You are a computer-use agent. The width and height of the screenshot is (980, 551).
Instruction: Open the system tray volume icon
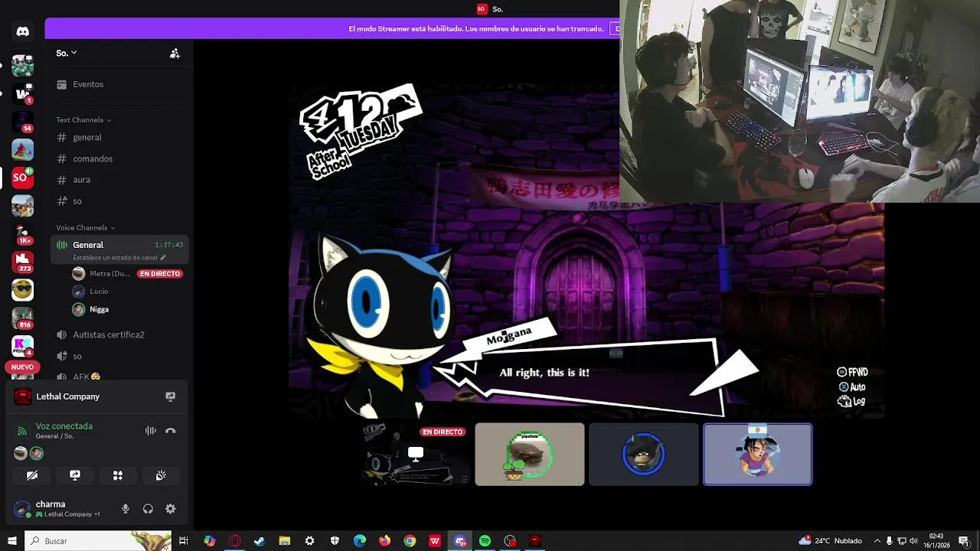(913, 541)
